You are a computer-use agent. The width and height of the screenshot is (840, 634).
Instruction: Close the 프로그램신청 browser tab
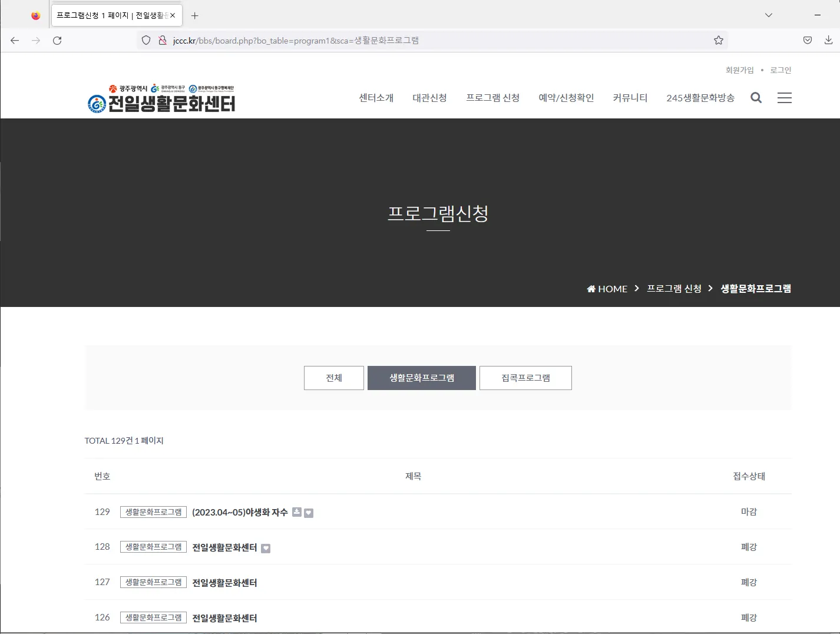(x=173, y=15)
